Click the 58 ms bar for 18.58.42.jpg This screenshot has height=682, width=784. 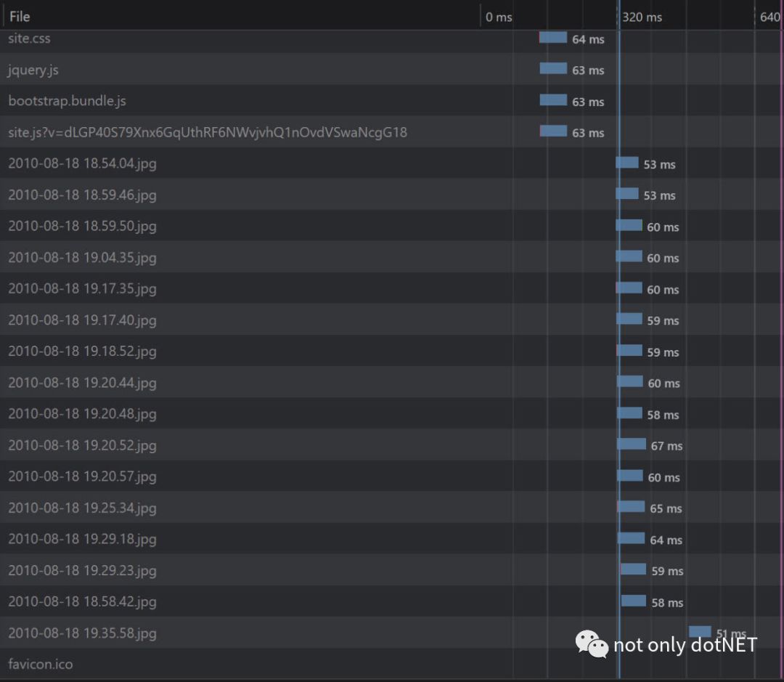coord(634,600)
